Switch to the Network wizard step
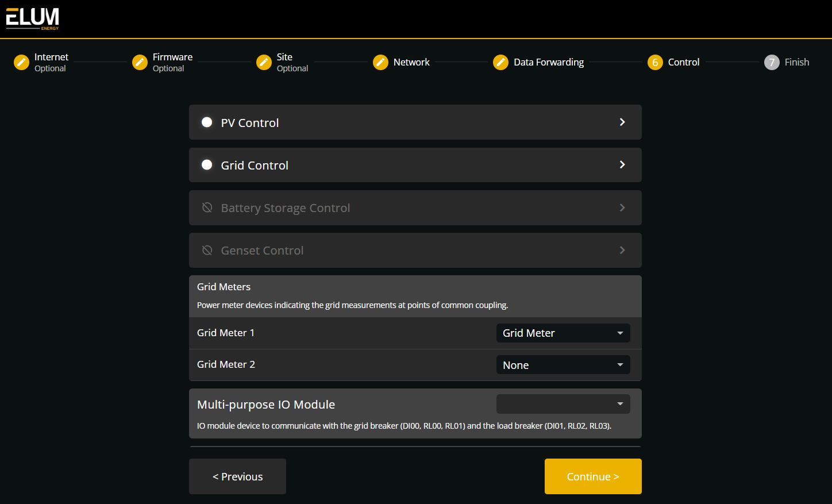 (410, 62)
